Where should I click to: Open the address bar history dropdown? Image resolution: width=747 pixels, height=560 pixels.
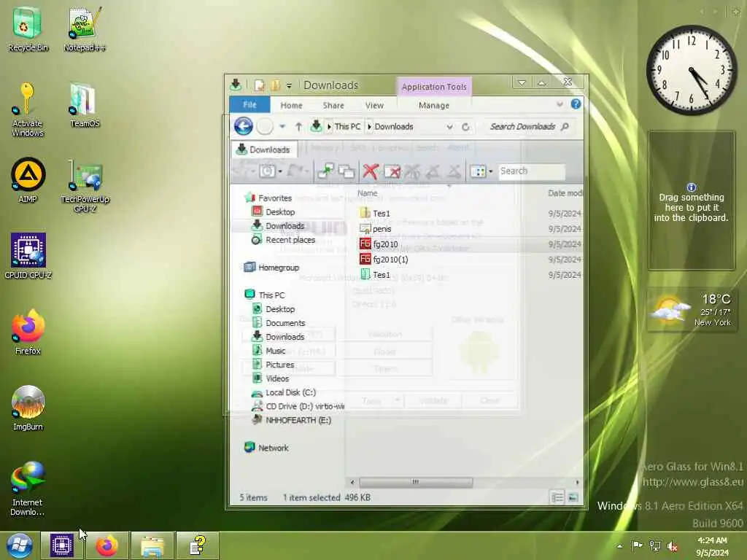[x=449, y=127]
